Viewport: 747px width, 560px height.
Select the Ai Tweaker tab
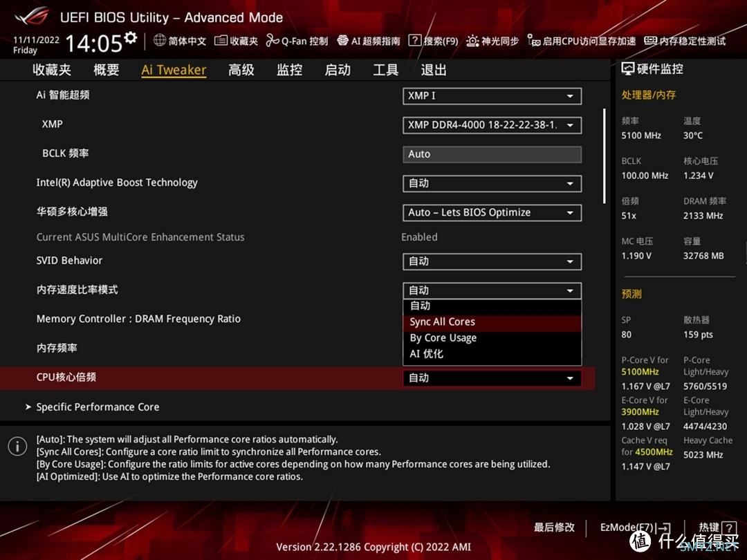point(174,70)
